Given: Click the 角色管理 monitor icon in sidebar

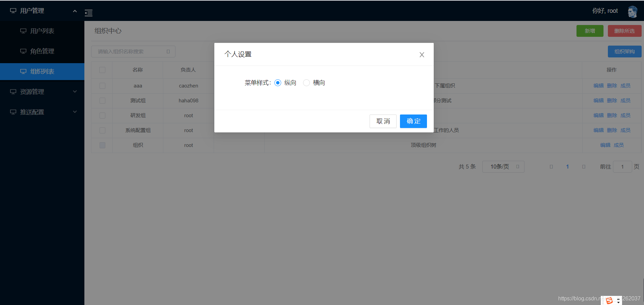Looking at the screenshot, I should pyautogui.click(x=23, y=51).
